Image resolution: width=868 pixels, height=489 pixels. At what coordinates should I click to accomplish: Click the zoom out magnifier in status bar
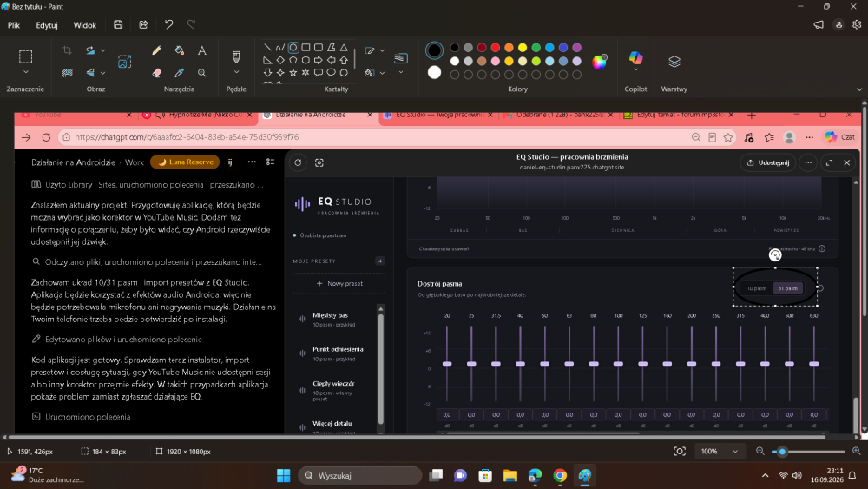coord(760,452)
